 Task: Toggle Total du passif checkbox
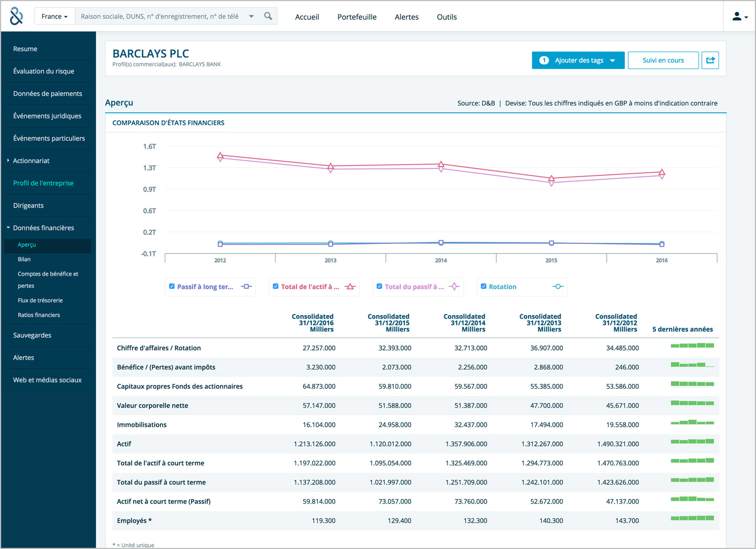point(379,286)
